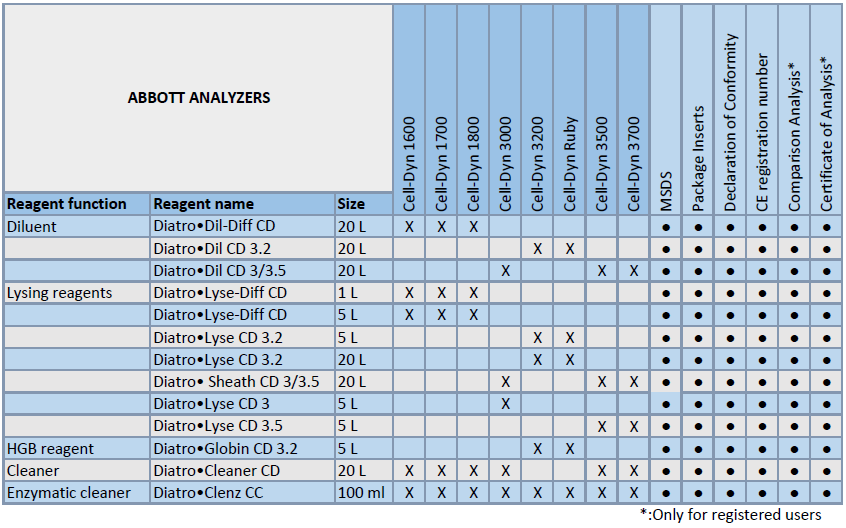Click the ABBOTT ANALYZERS title cell
The height and width of the screenshot is (528, 846).
point(199,98)
